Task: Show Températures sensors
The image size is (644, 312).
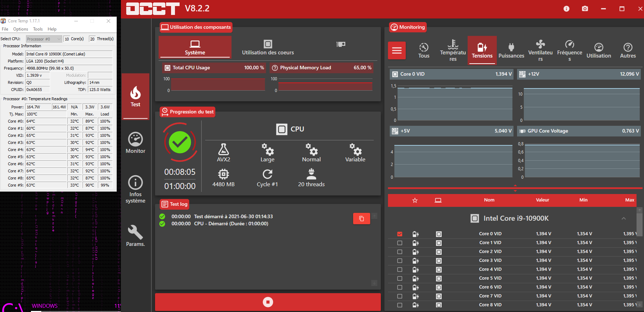Action: tap(453, 50)
